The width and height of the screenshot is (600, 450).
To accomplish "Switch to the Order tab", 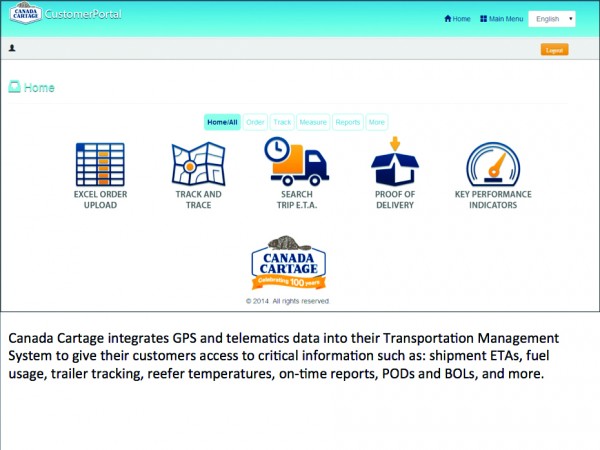I will point(255,122).
